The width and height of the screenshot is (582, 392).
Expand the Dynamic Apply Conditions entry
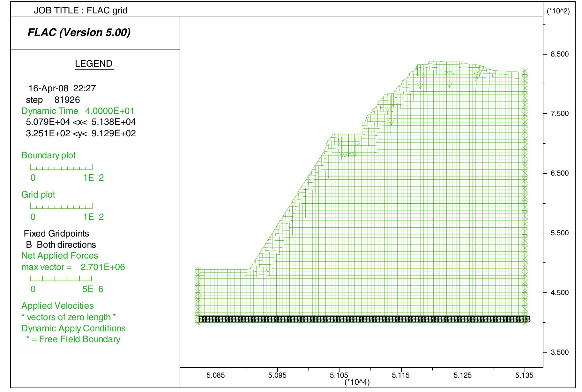[x=73, y=328]
